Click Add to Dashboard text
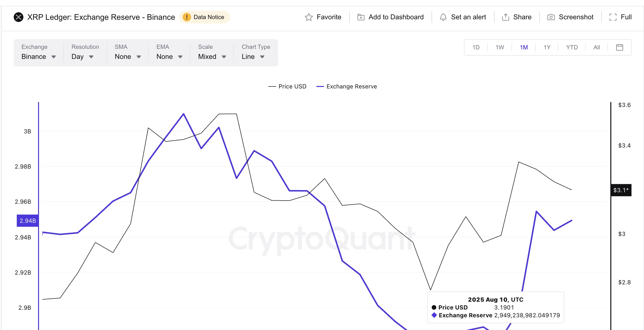Viewport: 644px width, 330px height. tap(396, 17)
